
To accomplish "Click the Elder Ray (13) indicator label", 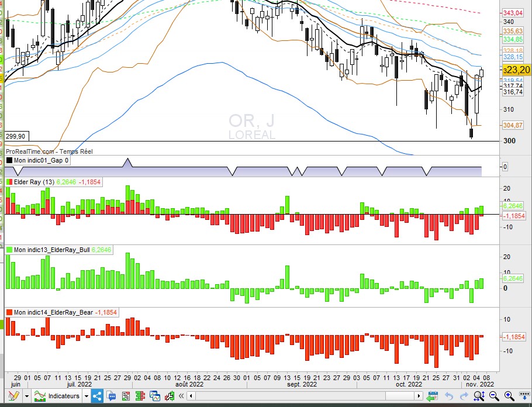I will pyautogui.click(x=34, y=182).
